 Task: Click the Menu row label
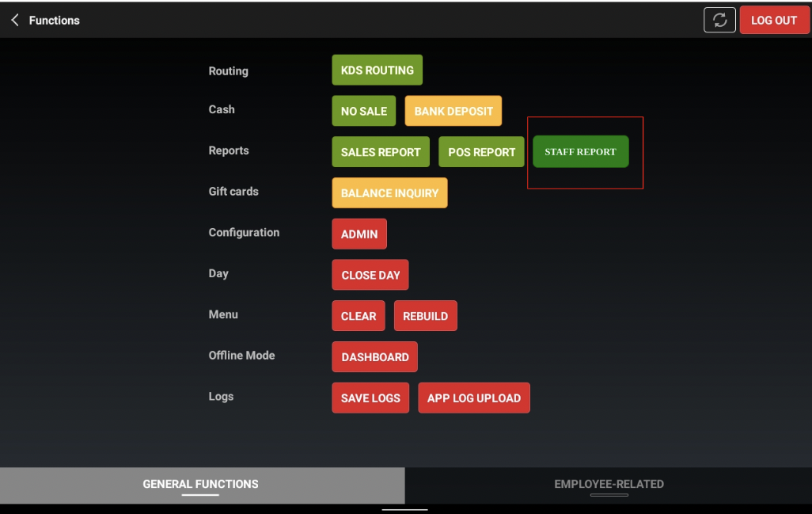pos(223,314)
